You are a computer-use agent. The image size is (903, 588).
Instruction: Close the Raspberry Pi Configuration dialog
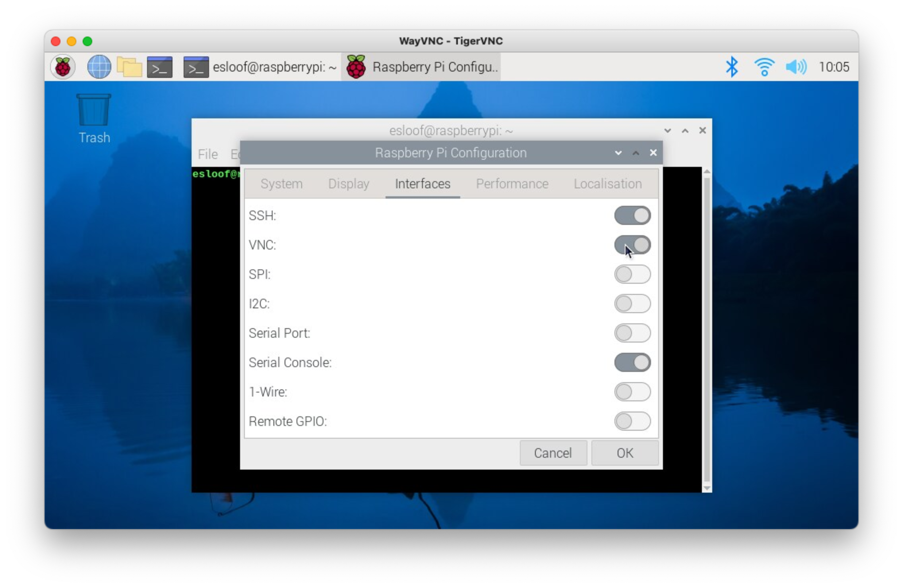[x=653, y=153]
